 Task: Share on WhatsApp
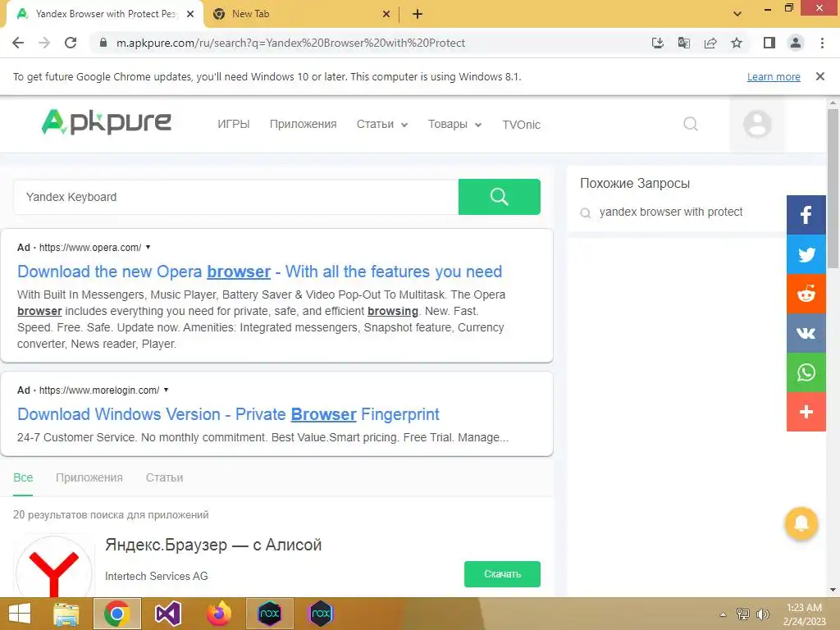click(x=806, y=372)
